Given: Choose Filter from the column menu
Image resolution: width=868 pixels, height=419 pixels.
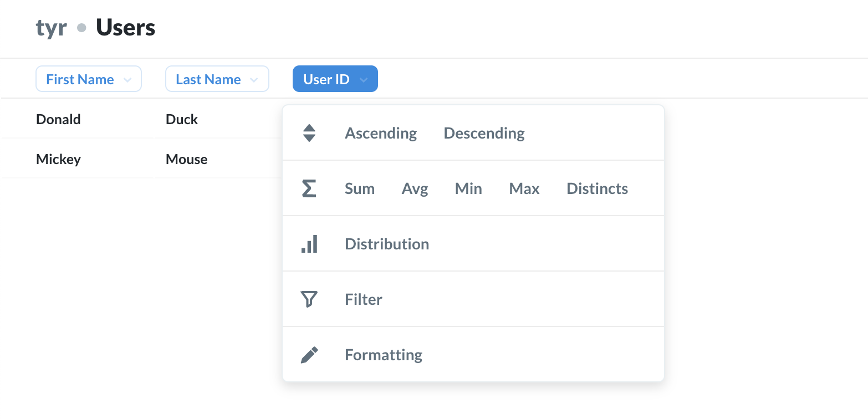Looking at the screenshot, I should [364, 299].
